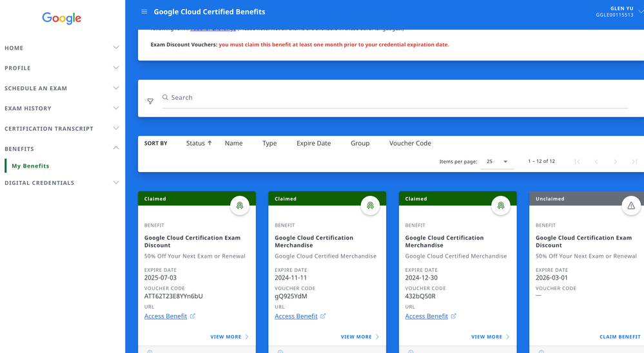Open the hamburger menu icon
The height and width of the screenshot is (353, 644).
[144, 12]
